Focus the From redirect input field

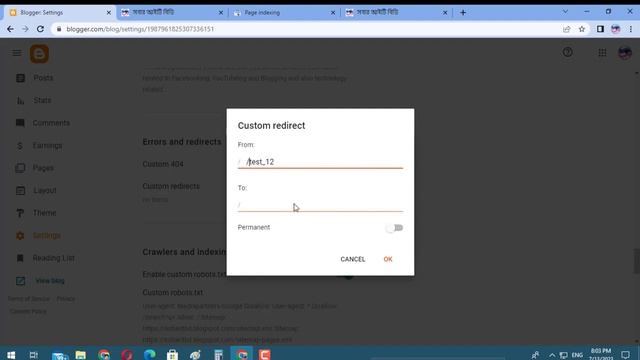point(320,162)
